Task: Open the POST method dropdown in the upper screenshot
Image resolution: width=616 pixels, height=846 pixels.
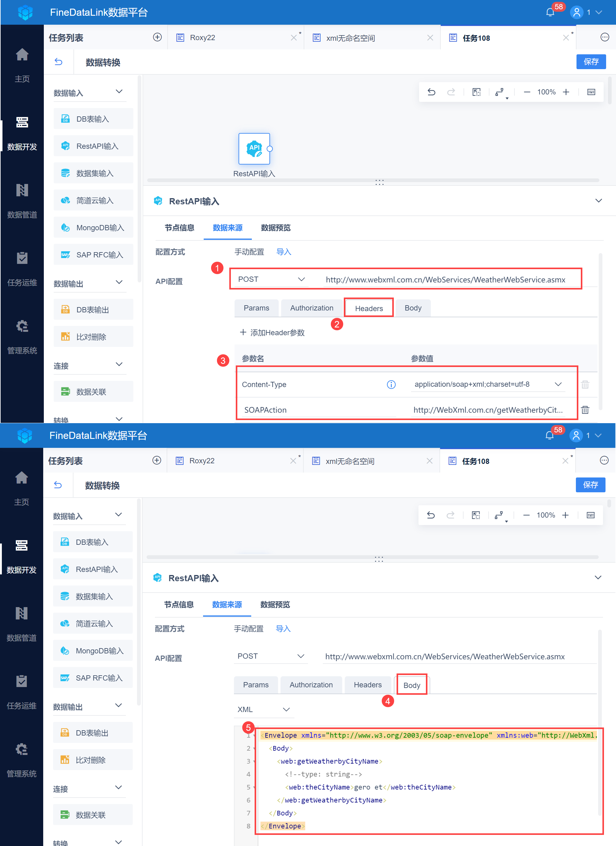Action: point(271,279)
